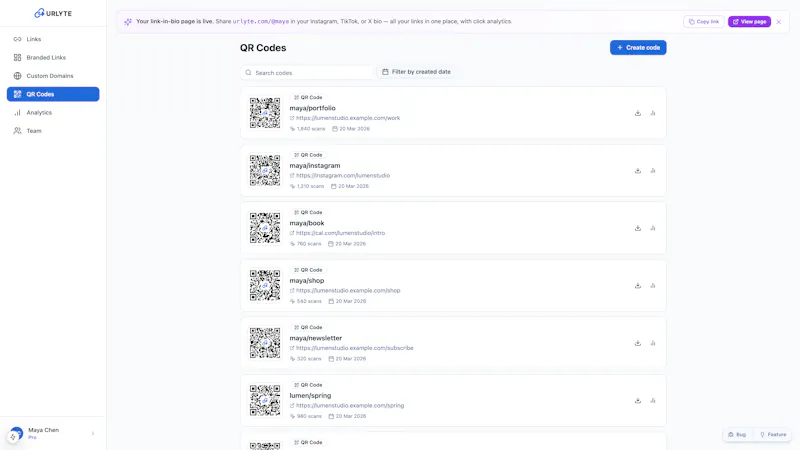Viewport: 800px width, 450px height.
Task: Click the urlyte.com/@maya banner link
Action: 261,21
